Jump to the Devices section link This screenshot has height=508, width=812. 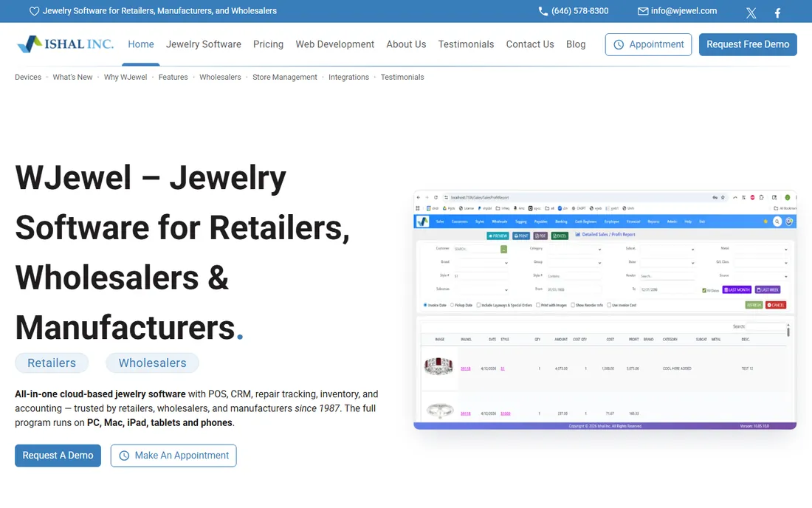(28, 77)
